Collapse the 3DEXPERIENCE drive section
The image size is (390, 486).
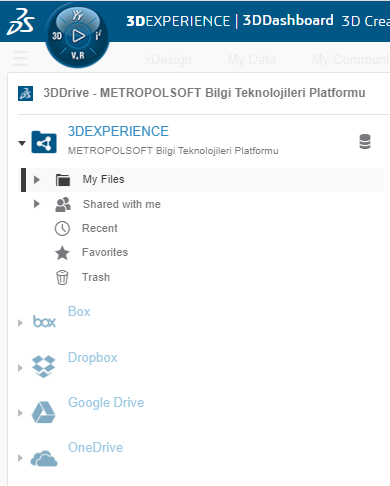point(22,143)
